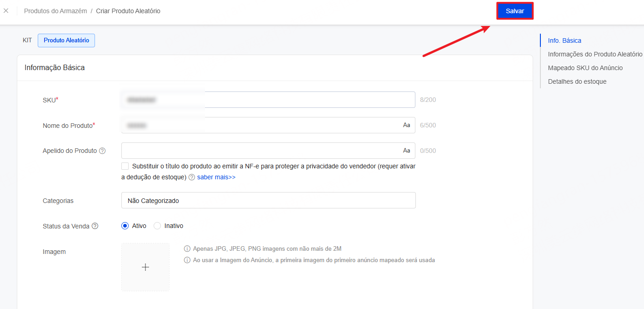Go to Produtos do Armazém breadcrumb

(55, 10)
